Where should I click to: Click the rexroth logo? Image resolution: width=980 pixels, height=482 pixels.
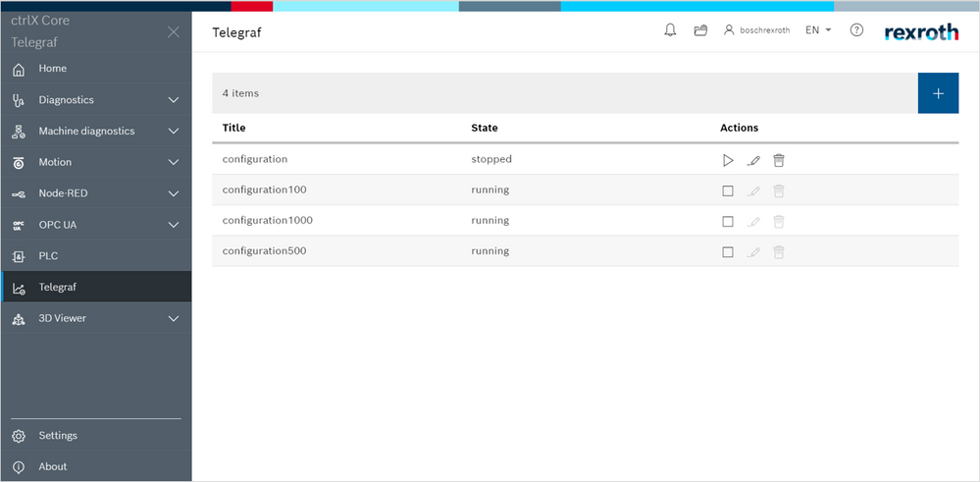point(921,32)
